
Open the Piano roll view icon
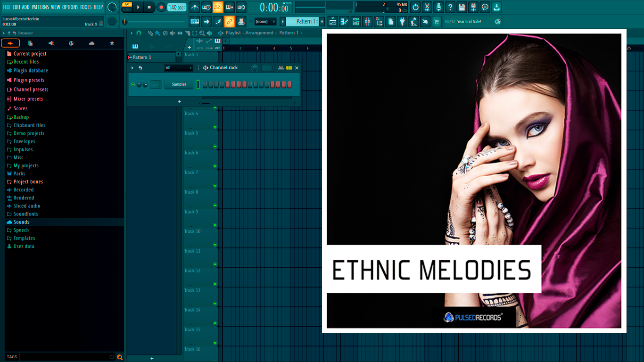point(345,21)
